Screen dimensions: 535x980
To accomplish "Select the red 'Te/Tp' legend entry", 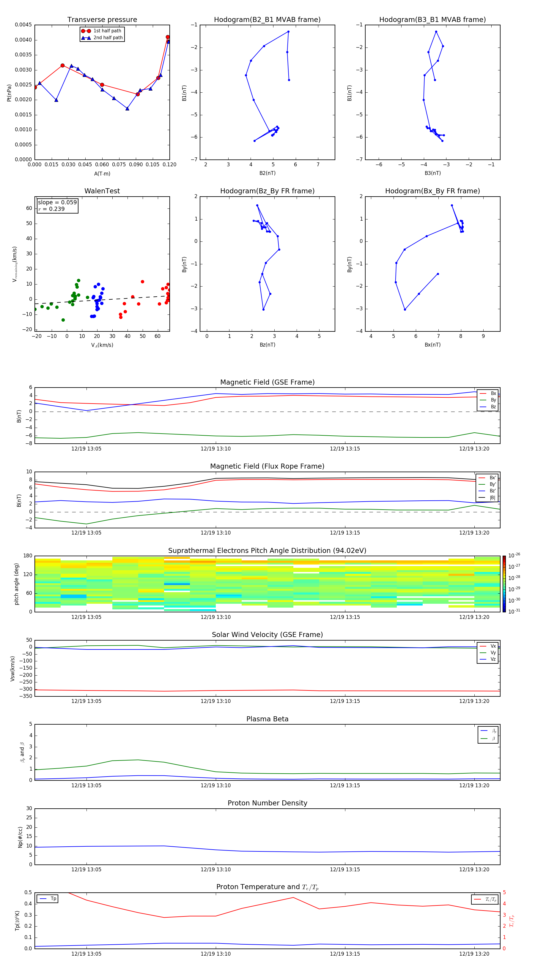I will (x=485, y=899).
